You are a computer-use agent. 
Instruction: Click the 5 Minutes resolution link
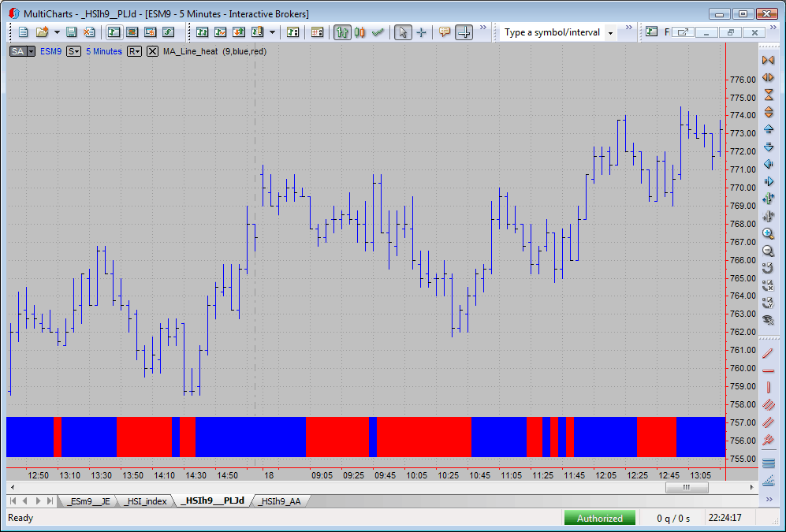pyautogui.click(x=104, y=51)
